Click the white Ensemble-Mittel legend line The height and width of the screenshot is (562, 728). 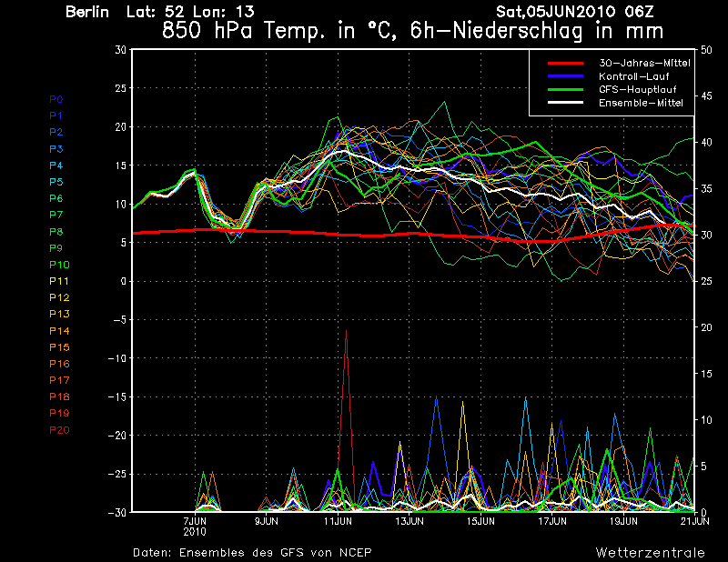tap(564, 103)
